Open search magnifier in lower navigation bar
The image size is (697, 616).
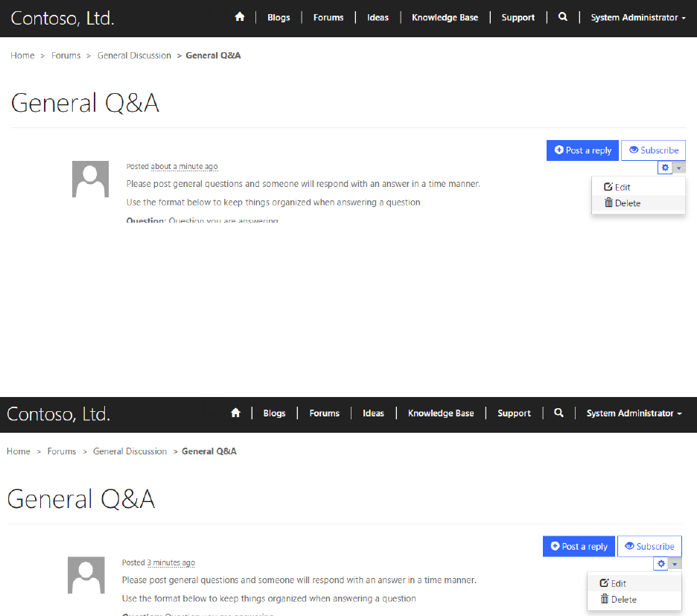click(558, 413)
